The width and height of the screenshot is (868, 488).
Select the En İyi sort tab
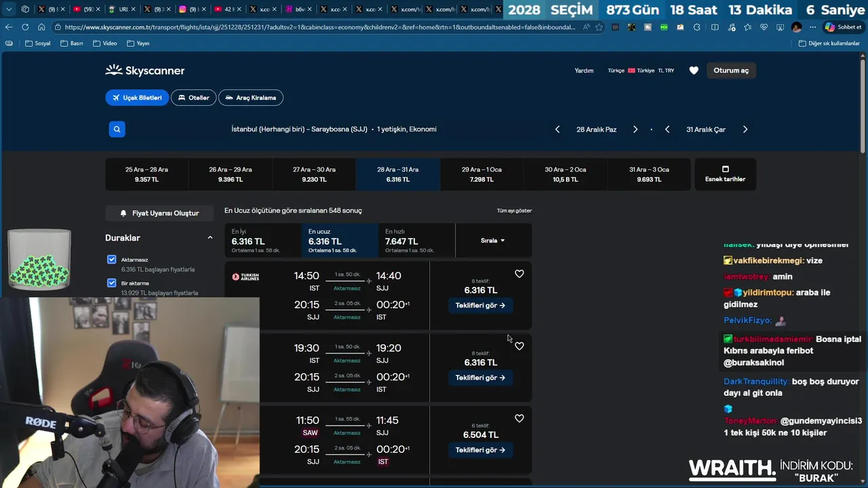(262, 241)
